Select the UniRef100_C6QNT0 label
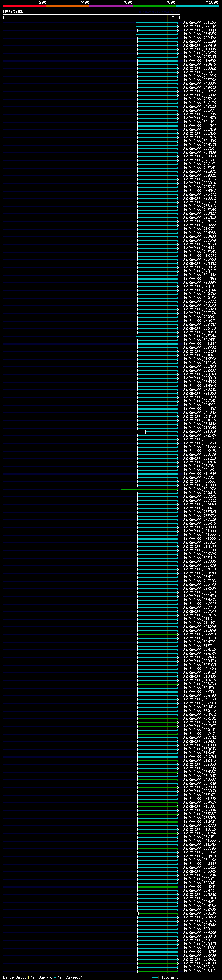Viewport: 222px width, 980px height. [199, 856]
